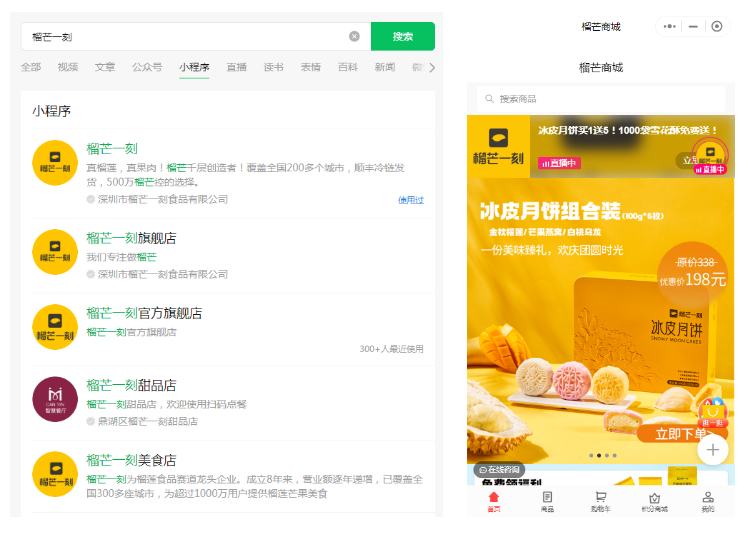The image size is (750, 534).
Task: Open the floating 直播中 live stream bubble
Action: (711, 154)
